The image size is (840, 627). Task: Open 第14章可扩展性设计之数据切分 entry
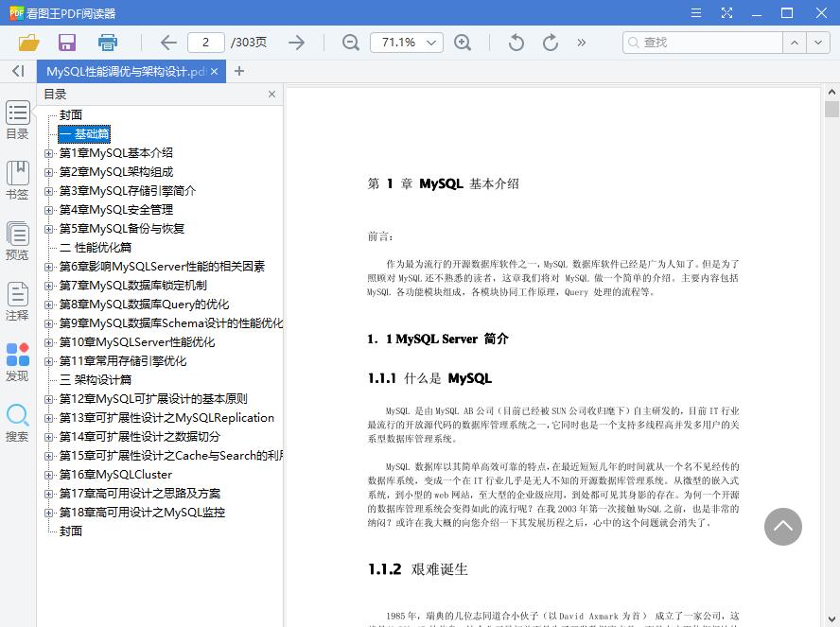pyautogui.click(x=139, y=436)
